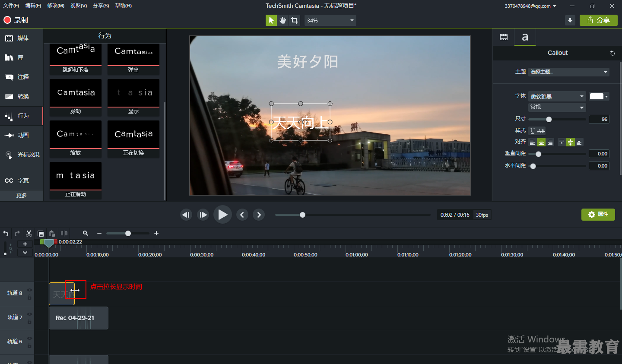This screenshot has height=364, width=622.
Task: Switch to the 转换 transitions panel
Action: tap(22, 97)
